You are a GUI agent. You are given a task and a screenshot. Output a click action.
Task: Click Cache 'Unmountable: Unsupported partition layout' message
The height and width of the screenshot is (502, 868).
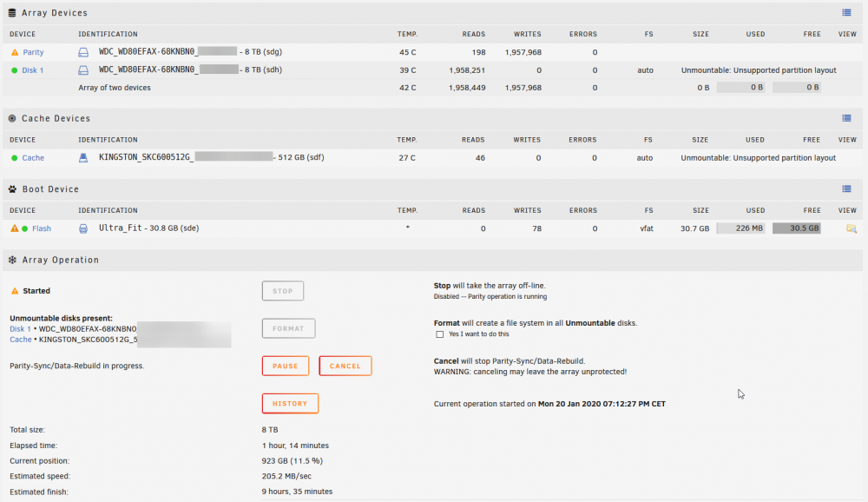758,158
